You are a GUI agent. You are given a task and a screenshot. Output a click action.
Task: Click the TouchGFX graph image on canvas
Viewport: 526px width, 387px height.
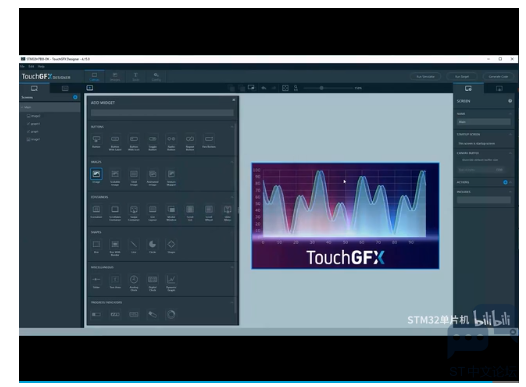pyautogui.click(x=345, y=216)
